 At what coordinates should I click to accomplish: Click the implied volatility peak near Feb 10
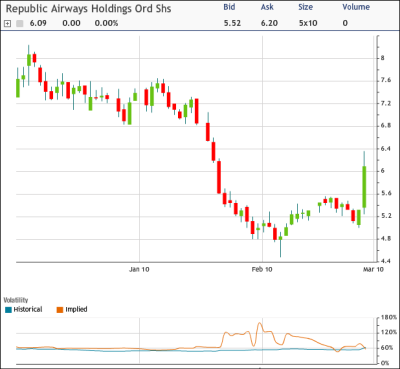coord(260,323)
